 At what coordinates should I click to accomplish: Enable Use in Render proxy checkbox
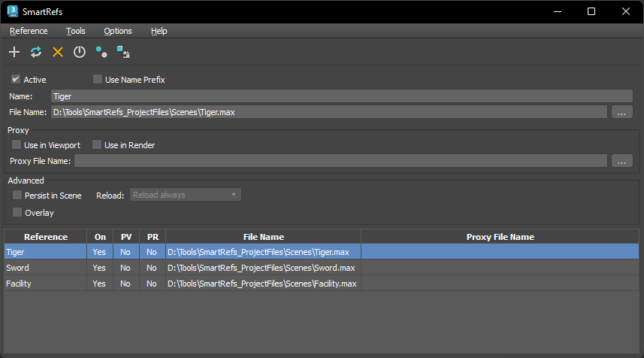(97, 144)
